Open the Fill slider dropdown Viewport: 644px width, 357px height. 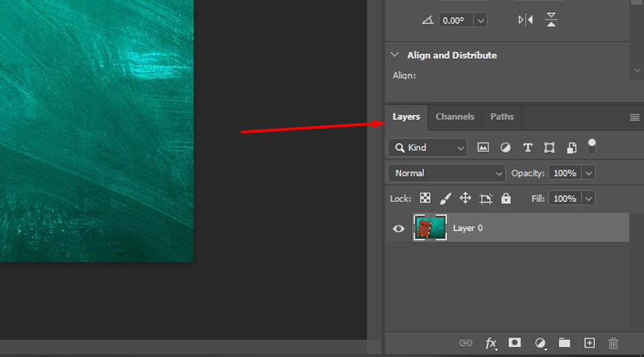(589, 199)
